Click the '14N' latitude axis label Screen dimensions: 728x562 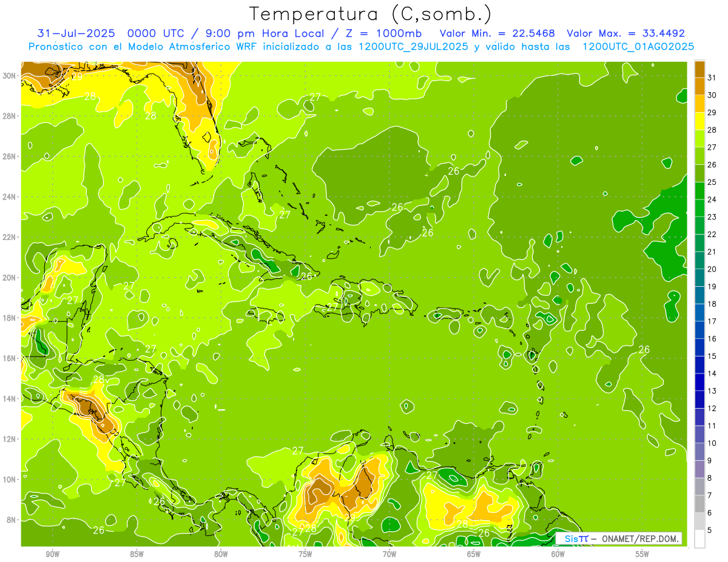(10, 398)
